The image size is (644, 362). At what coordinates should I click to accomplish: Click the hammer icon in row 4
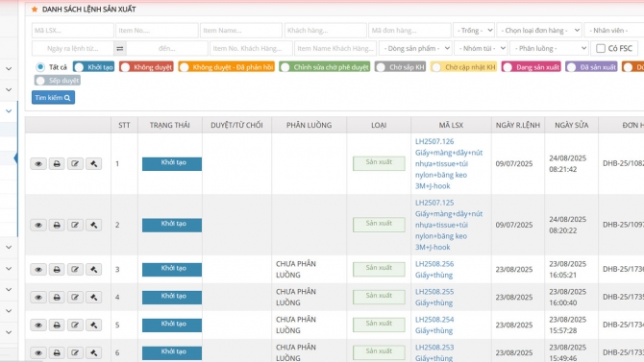pyautogui.click(x=93, y=297)
